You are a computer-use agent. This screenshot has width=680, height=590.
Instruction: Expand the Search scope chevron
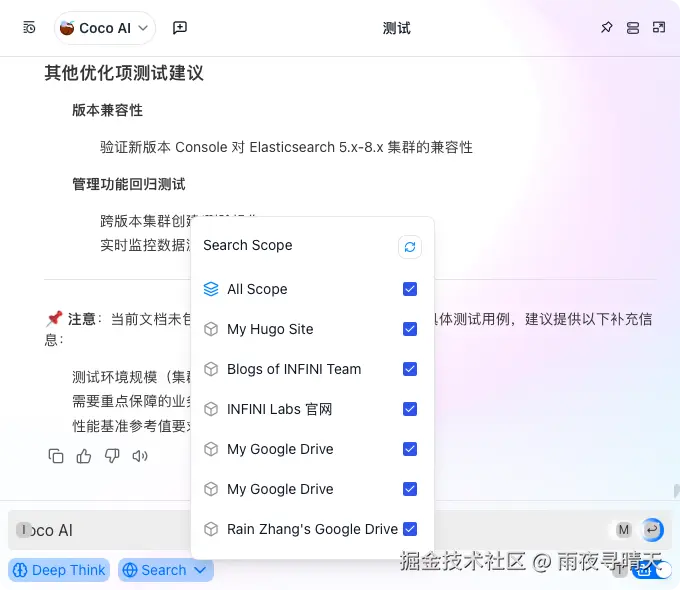(200, 570)
